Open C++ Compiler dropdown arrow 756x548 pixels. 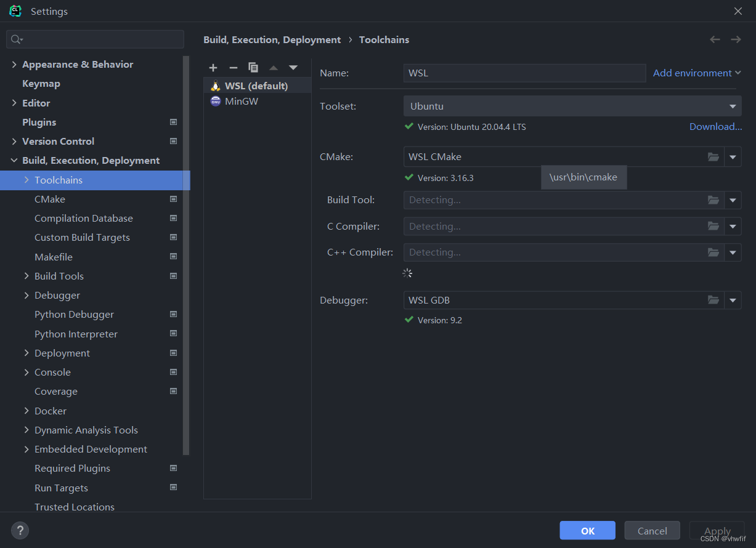tap(733, 252)
